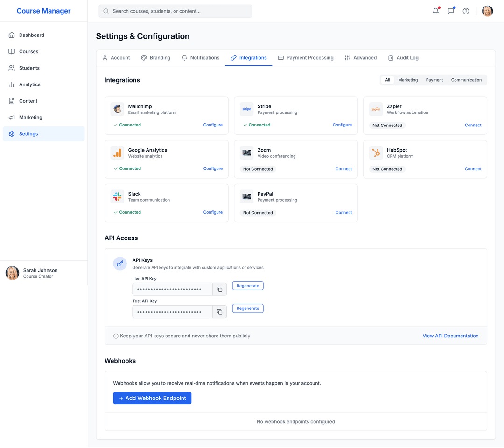The height and width of the screenshot is (448, 504).
Task: Click the Slack integration logo
Action: (118, 196)
